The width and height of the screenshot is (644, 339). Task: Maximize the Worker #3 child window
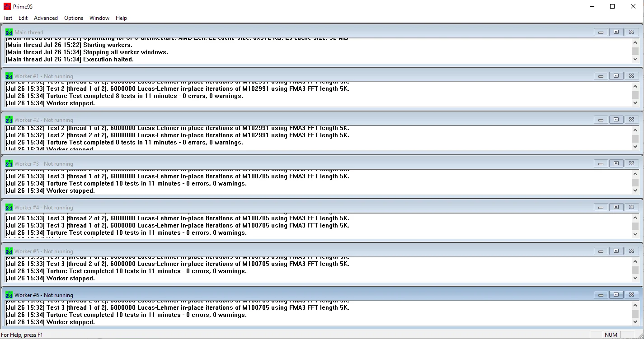click(616, 163)
